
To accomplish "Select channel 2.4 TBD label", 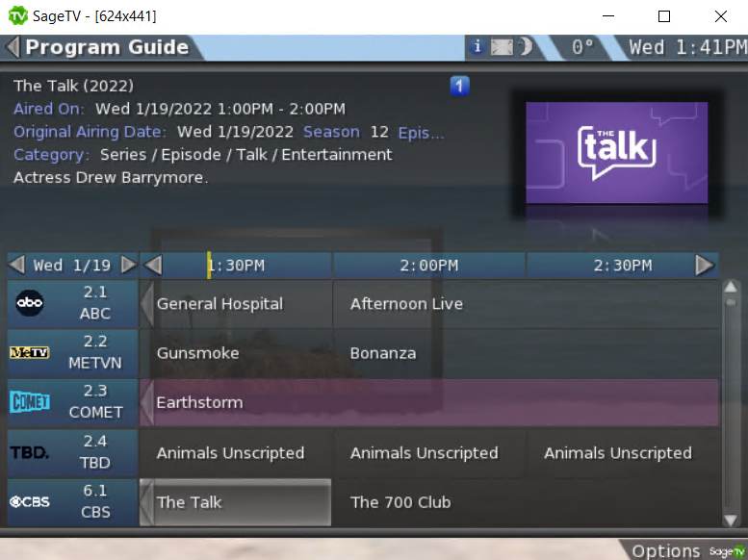I will (x=95, y=452).
